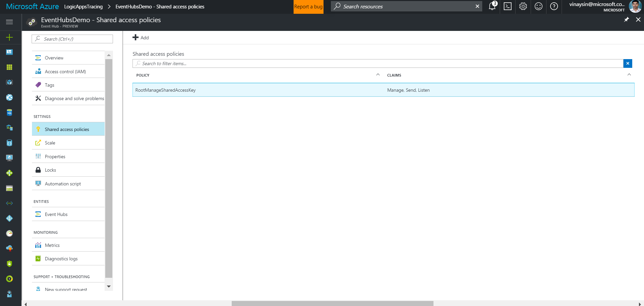Open Help and support person icon
The height and width of the screenshot is (306, 644).
click(9, 294)
